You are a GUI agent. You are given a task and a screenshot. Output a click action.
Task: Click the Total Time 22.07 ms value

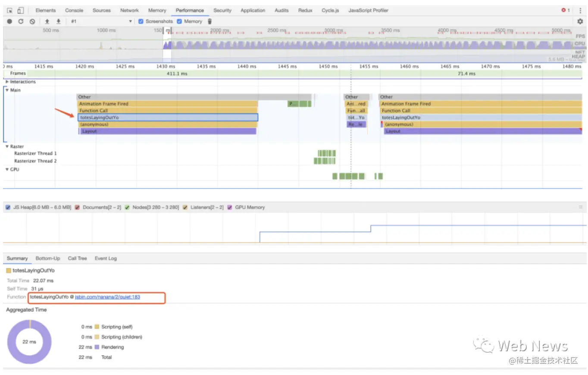pyautogui.click(x=43, y=281)
